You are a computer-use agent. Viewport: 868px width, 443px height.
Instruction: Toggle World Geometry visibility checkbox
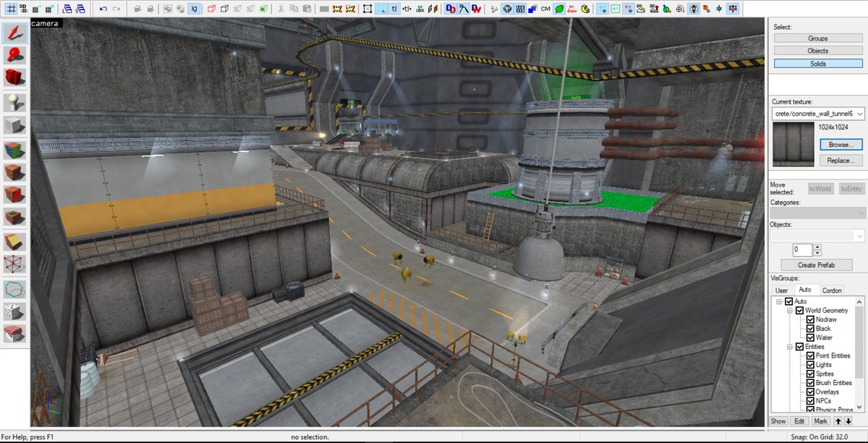799,311
